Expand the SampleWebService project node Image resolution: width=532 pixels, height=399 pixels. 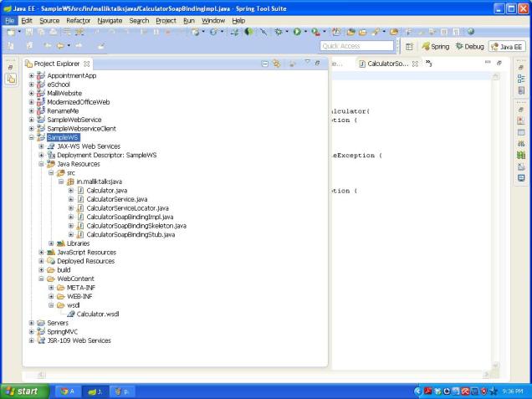(x=32, y=120)
